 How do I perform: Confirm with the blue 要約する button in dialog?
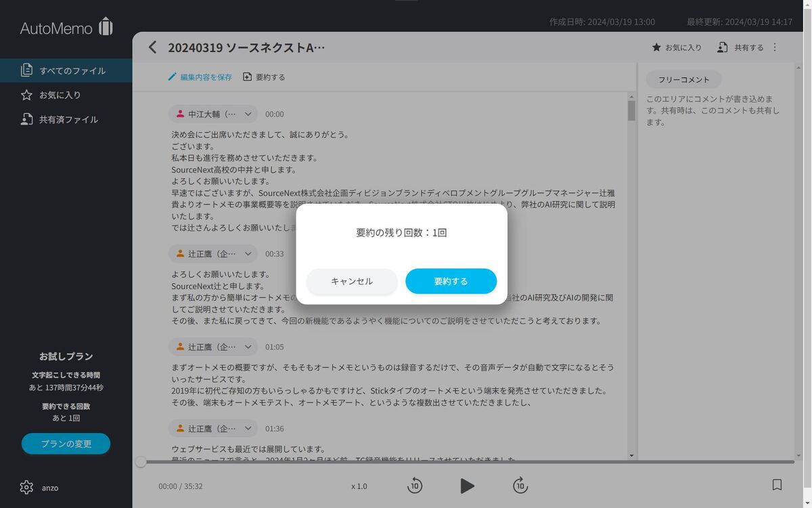coord(451,281)
